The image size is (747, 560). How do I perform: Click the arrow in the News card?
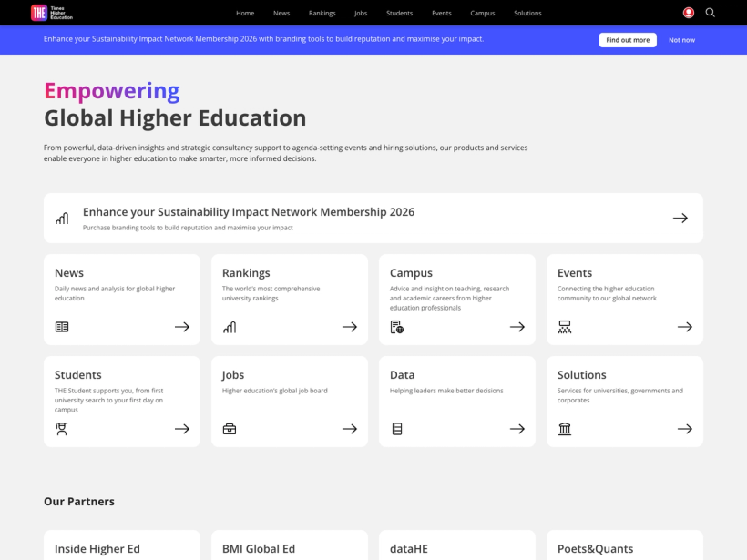(x=182, y=327)
